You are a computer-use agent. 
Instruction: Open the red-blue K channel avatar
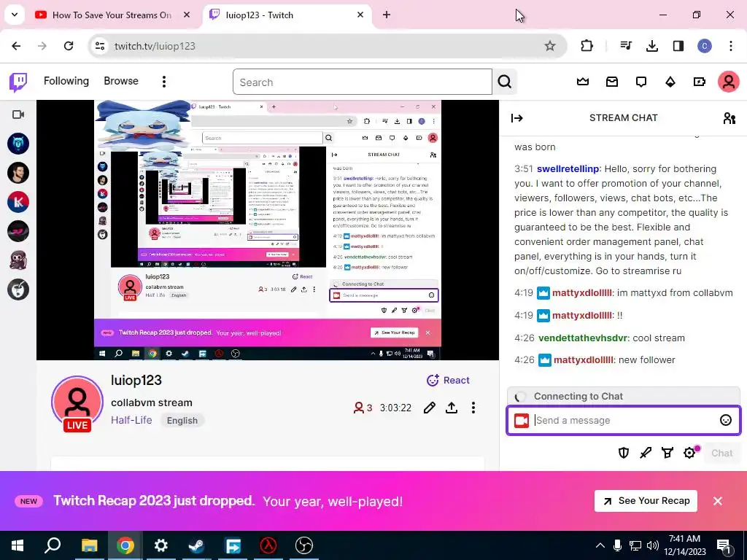(x=18, y=202)
